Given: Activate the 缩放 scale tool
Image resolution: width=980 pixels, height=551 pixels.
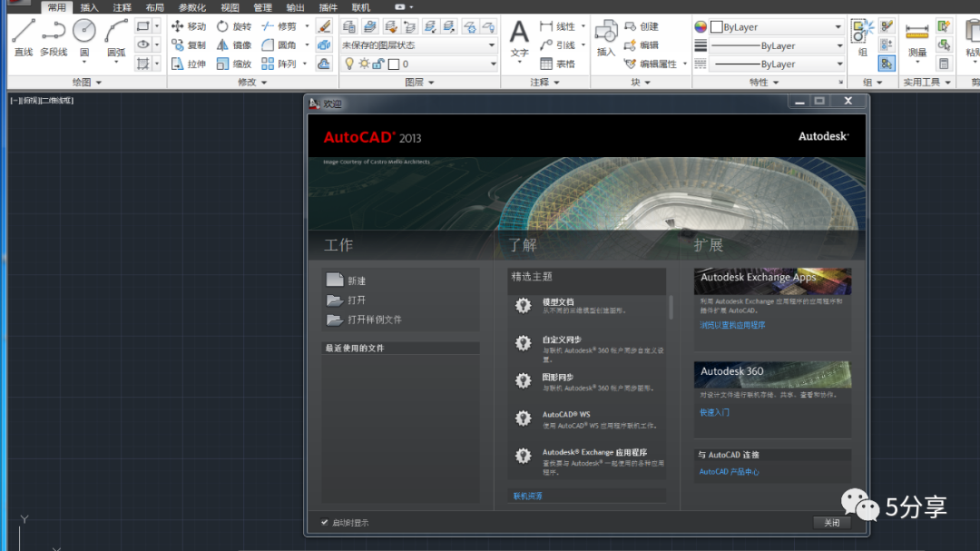Looking at the screenshot, I should click(x=234, y=64).
